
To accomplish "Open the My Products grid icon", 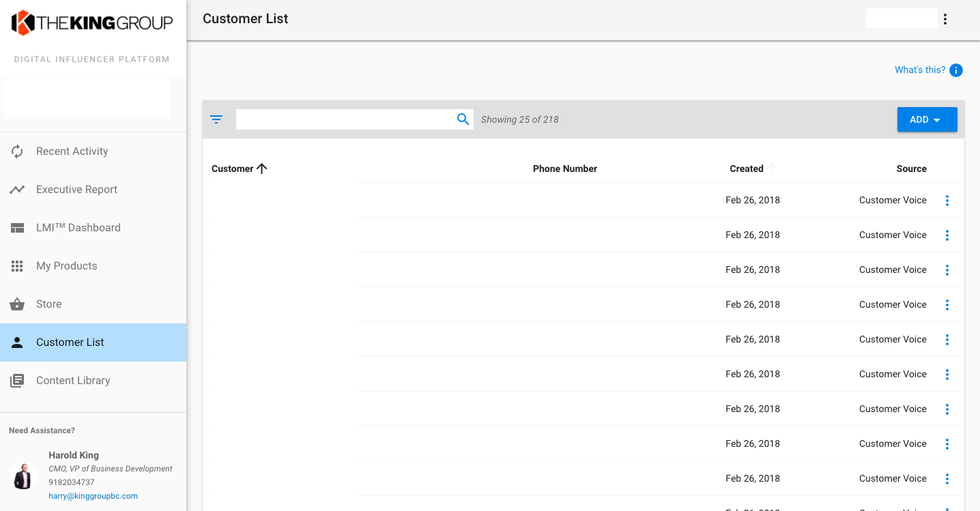I will pyautogui.click(x=17, y=266).
